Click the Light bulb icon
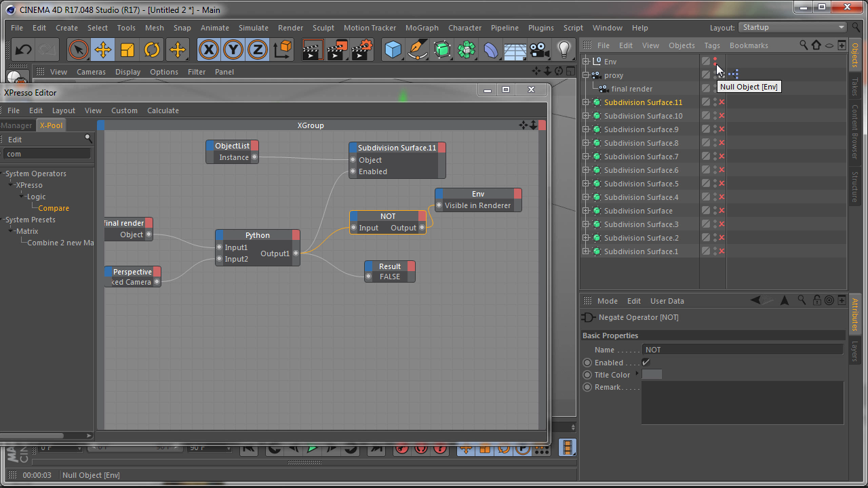This screenshot has width=868, height=488. coord(564,49)
